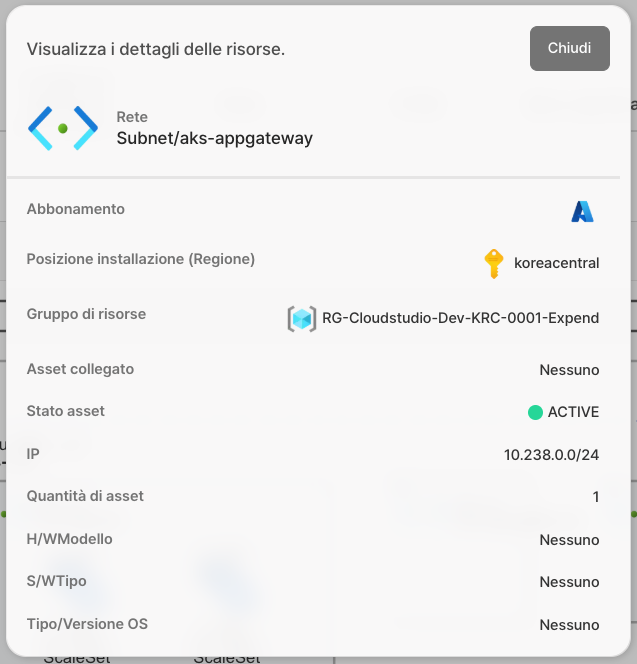Click the Quantità di asset value 1
Screen dimensions: 637x664
[x=595, y=497]
